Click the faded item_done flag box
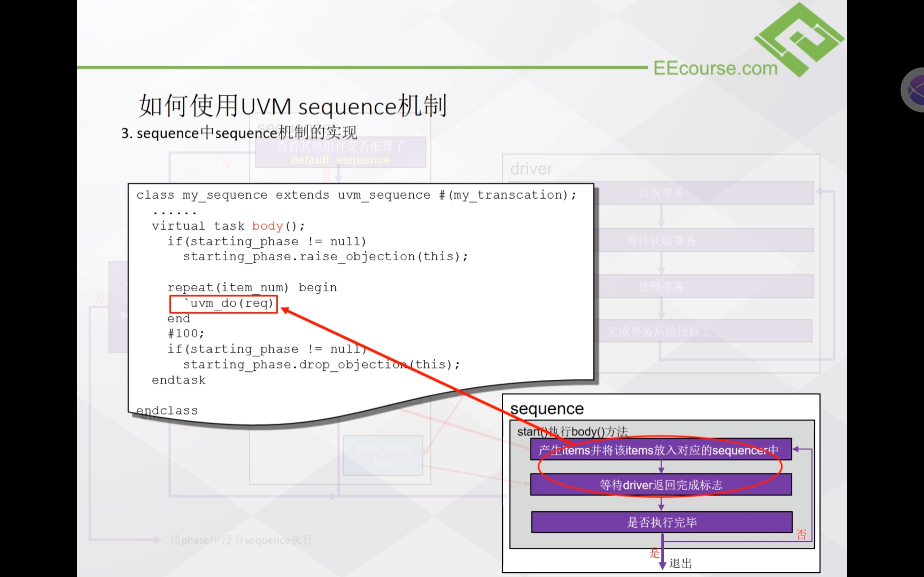The image size is (924, 577). (x=383, y=455)
